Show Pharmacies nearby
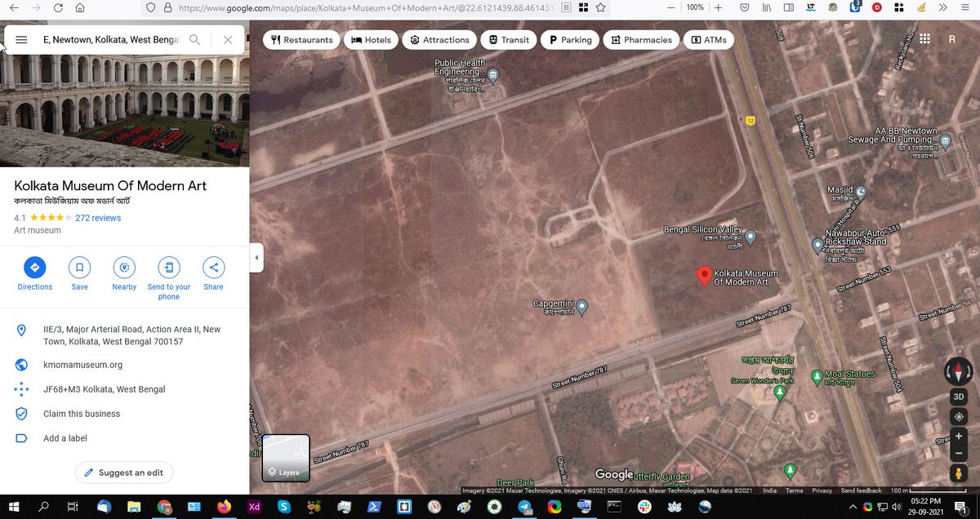Viewport: 980px width, 519px height. point(641,39)
